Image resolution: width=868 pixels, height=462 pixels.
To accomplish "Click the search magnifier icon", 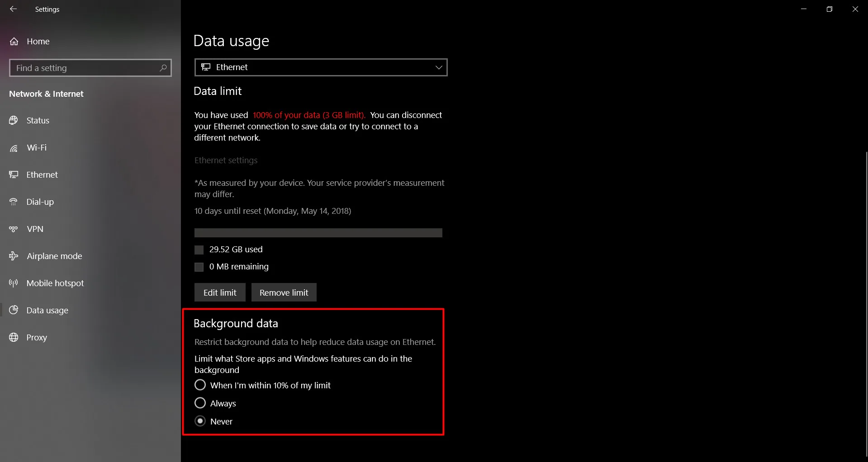I will pyautogui.click(x=163, y=68).
